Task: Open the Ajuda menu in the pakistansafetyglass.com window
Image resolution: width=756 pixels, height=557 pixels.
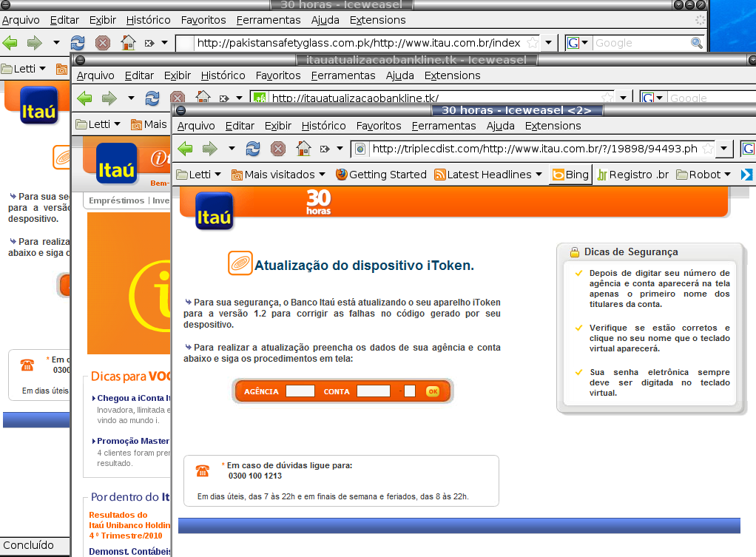Action: [x=325, y=20]
